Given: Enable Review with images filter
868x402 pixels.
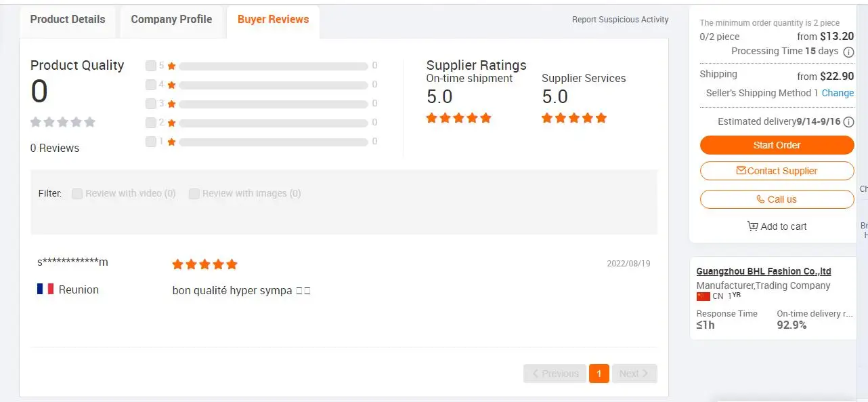Looking at the screenshot, I should coord(194,194).
